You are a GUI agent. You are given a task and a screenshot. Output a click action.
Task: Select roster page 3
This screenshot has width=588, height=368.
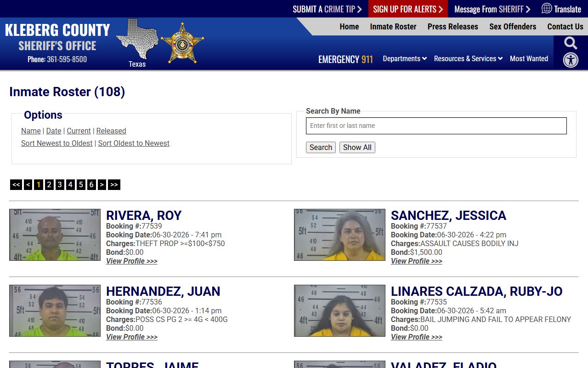(x=60, y=184)
